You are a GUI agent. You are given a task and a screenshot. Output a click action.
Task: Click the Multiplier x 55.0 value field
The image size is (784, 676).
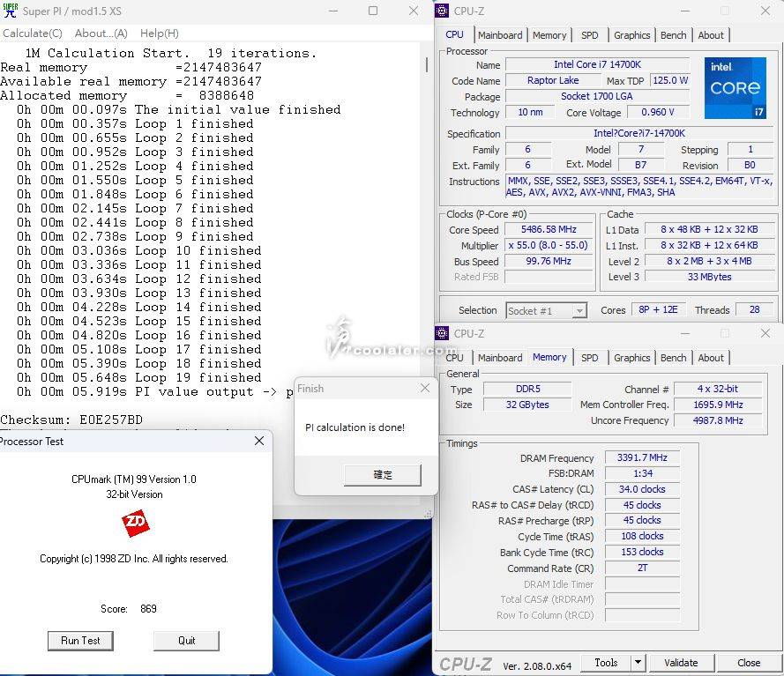coord(549,245)
